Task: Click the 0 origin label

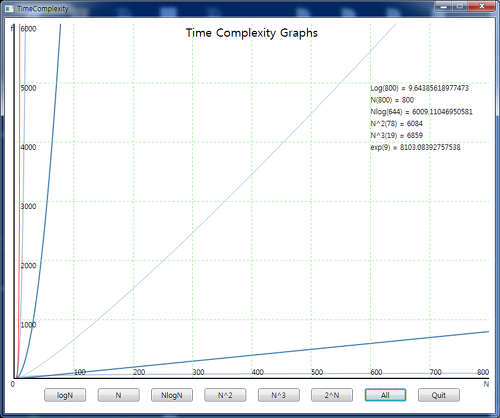Action: click(13, 384)
